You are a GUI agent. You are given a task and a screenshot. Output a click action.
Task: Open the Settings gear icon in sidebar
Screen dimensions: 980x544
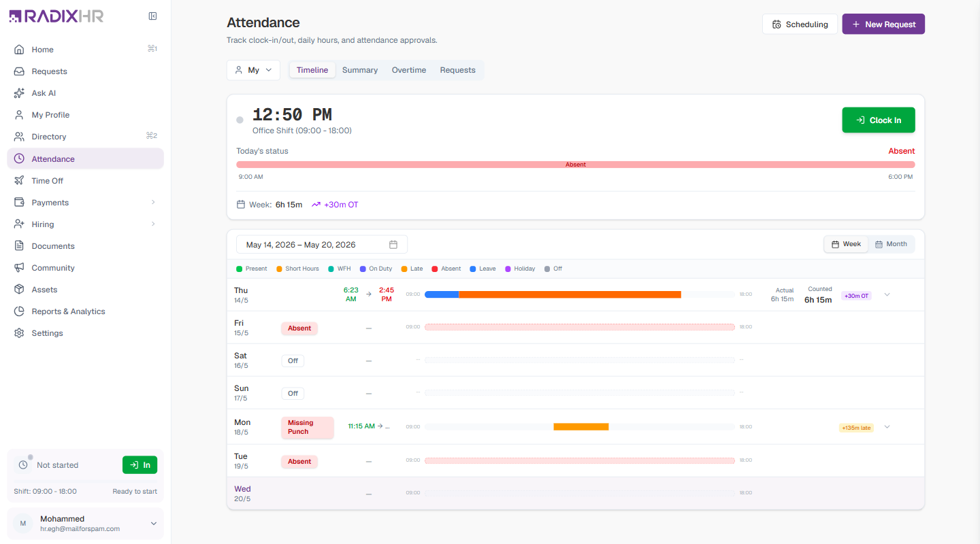[19, 333]
